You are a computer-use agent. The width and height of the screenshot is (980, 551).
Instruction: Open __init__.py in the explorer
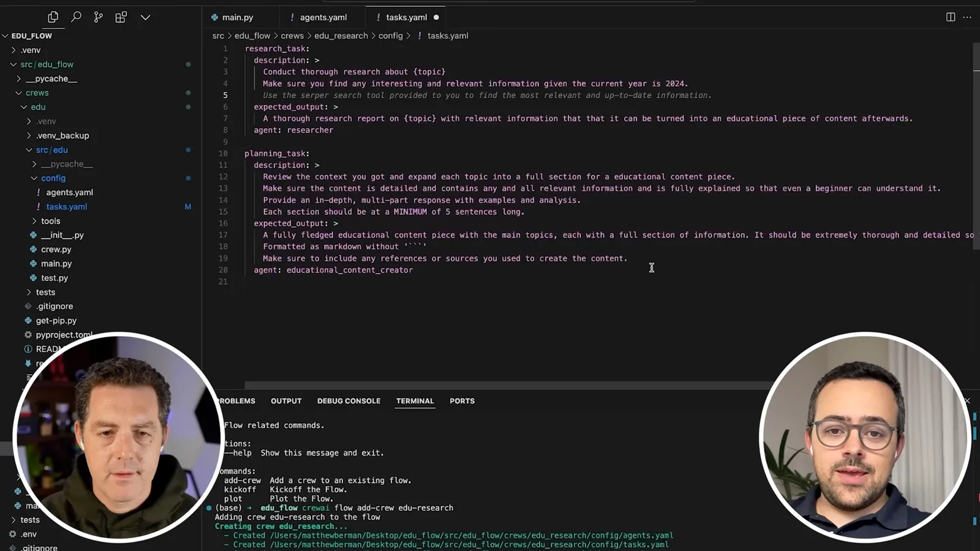pyautogui.click(x=62, y=235)
